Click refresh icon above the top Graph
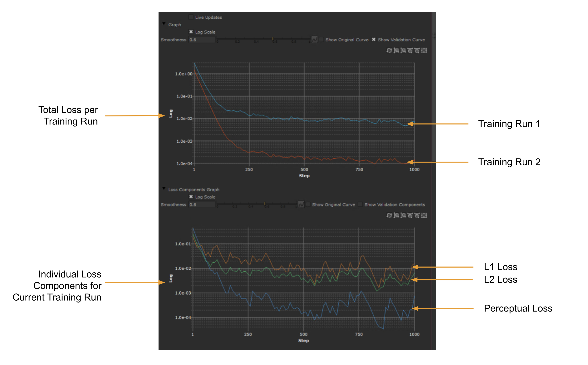This screenshot has height=365, width=588. point(389,50)
